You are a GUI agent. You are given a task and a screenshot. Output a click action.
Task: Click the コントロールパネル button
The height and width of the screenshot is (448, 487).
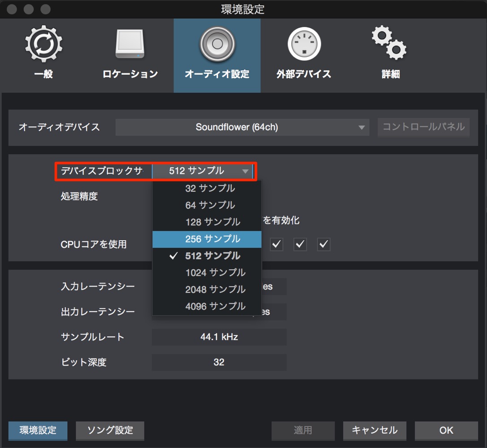424,127
